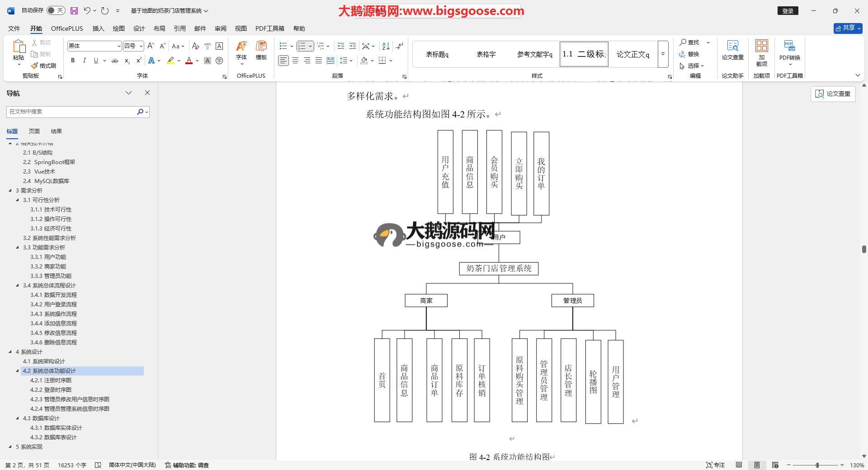Viewport: 868px width, 470px height.
Task: Click the 登录 login button
Action: pyautogui.click(x=788, y=11)
